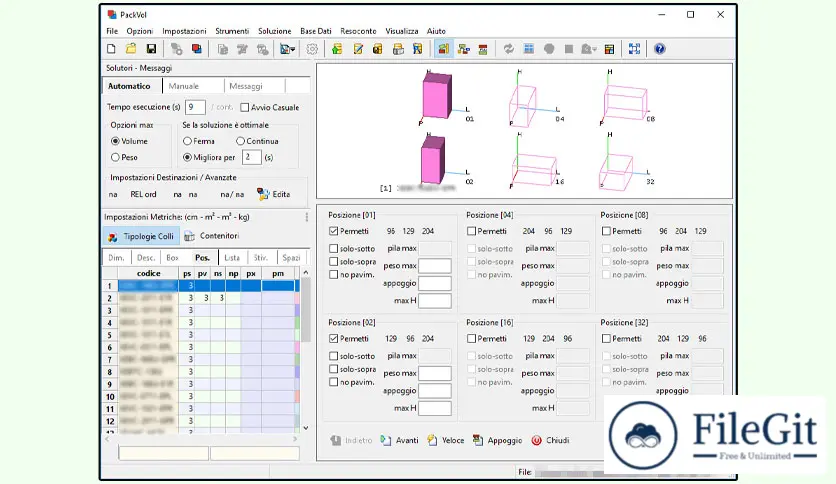Click the red and blue boxes toolbar icon
The height and width of the screenshot is (484, 836).
[197, 49]
